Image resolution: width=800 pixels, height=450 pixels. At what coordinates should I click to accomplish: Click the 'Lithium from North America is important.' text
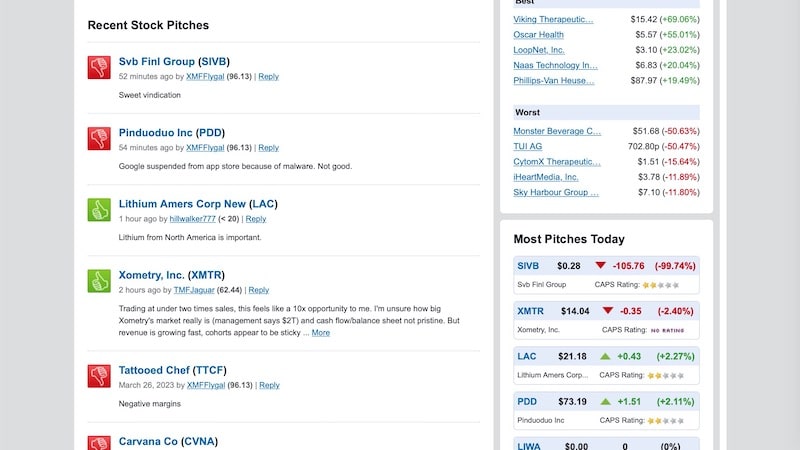pyautogui.click(x=190, y=238)
